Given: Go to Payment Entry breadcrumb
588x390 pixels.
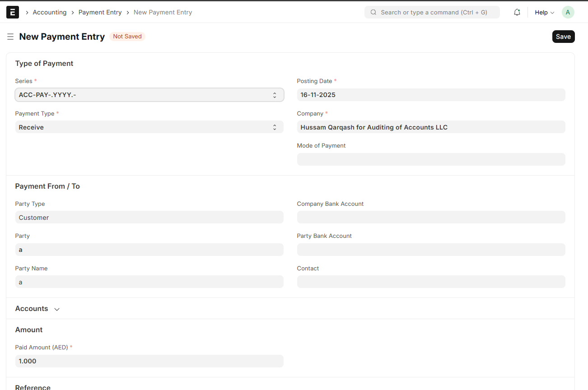Looking at the screenshot, I should [100, 12].
